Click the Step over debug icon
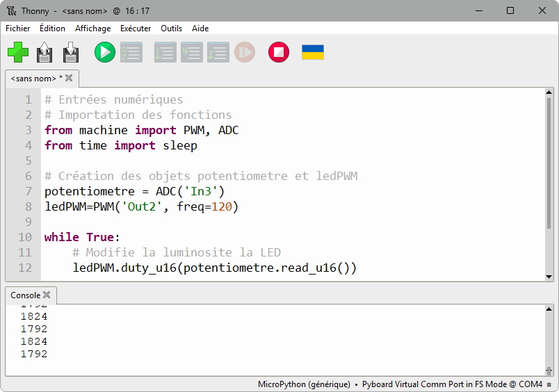 click(x=165, y=52)
